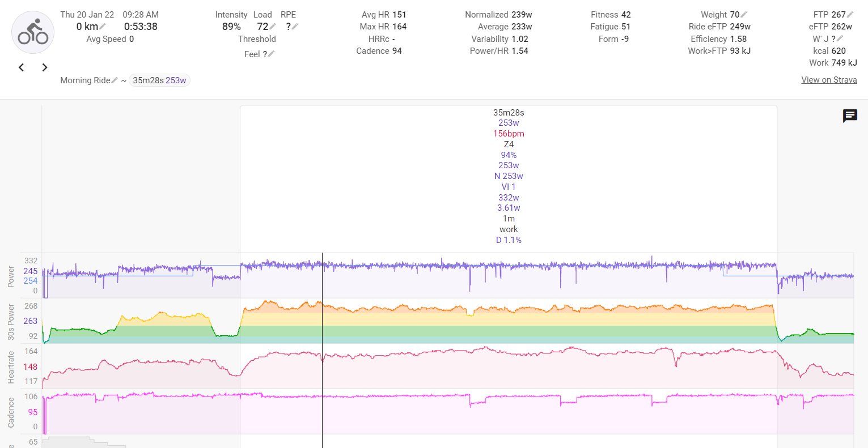Edit the RPE rating pencil icon
Screen dimensions: 868x448
295,27
